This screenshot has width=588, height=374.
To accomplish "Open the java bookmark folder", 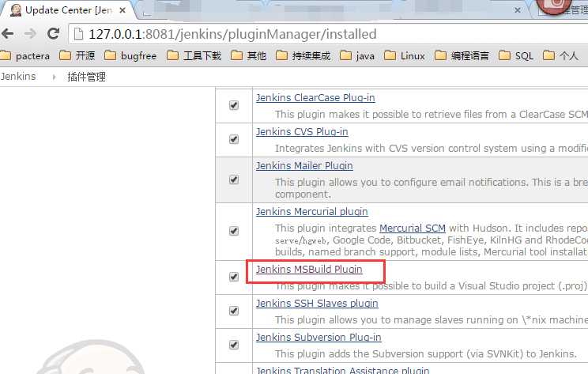I will (357, 56).
